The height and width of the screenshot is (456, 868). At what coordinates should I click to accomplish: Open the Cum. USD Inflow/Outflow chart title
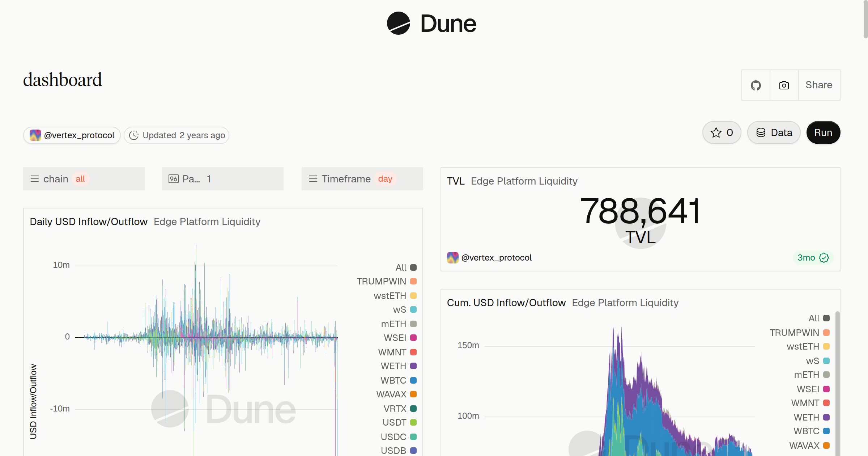tap(506, 303)
